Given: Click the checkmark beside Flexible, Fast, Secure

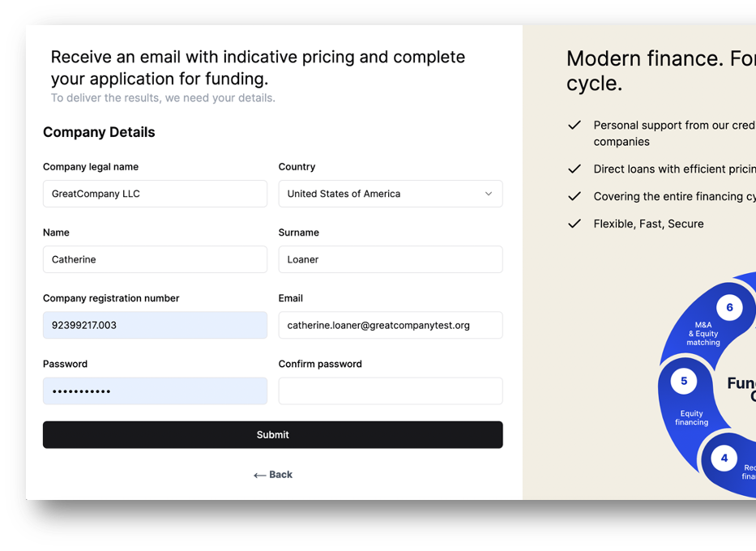Looking at the screenshot, I should (x=574, y=224).
